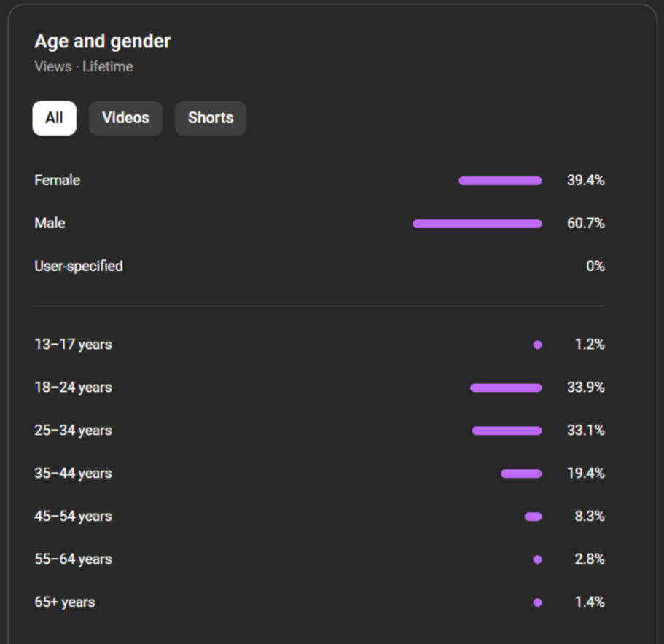Click the 60.7% Male percentage
Viewport: 664px width, 644px height.
585,224
